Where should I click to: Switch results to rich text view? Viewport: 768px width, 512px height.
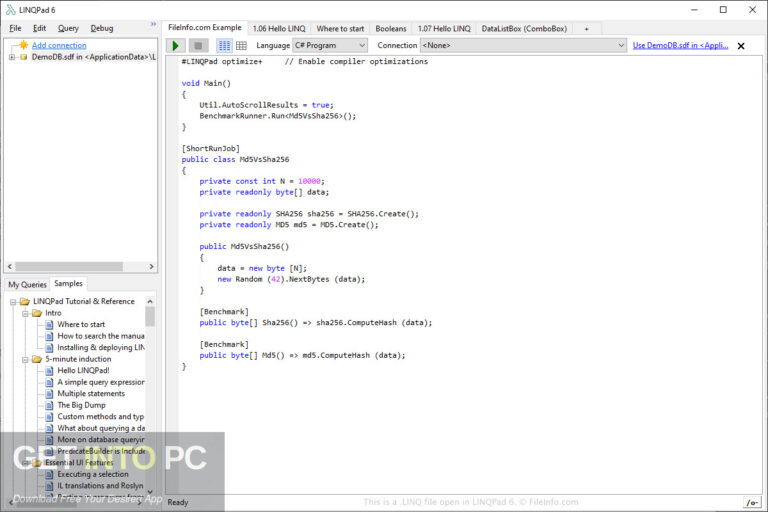point(224,46)
